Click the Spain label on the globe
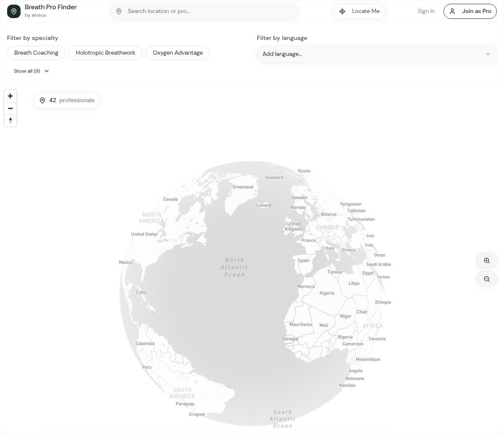504x437 pixels. (304, 261)
